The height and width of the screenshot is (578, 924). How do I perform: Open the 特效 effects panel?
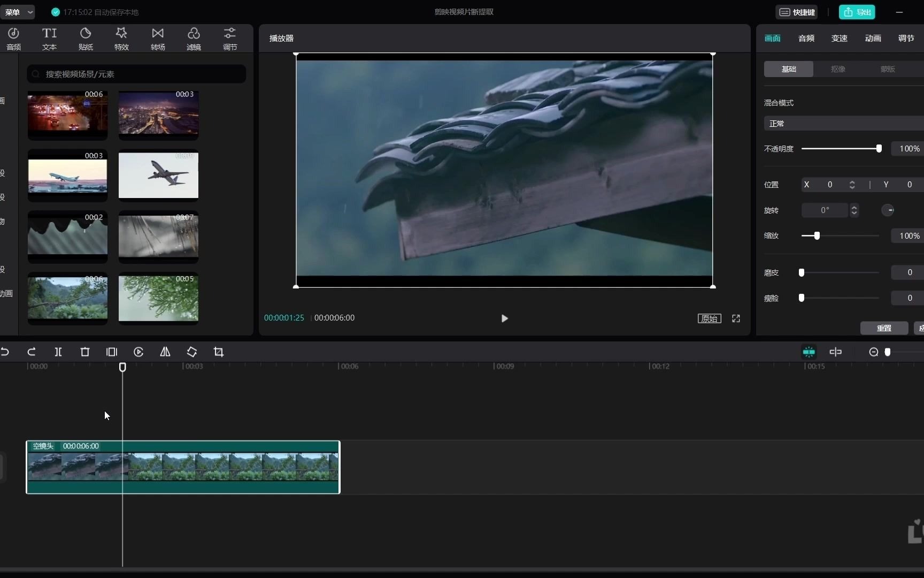pyautogui.click(x=121, y=39)
